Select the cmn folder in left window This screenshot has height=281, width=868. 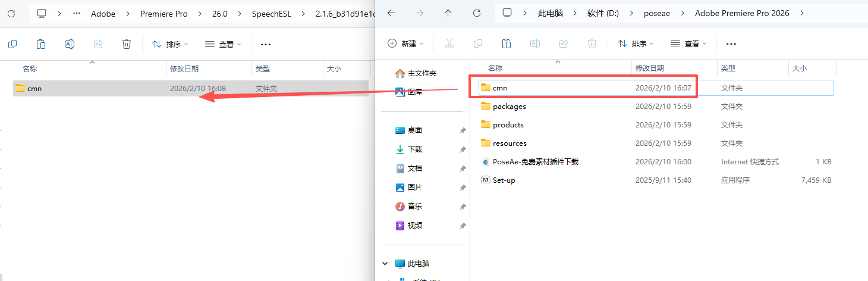[x=191, y=89]
